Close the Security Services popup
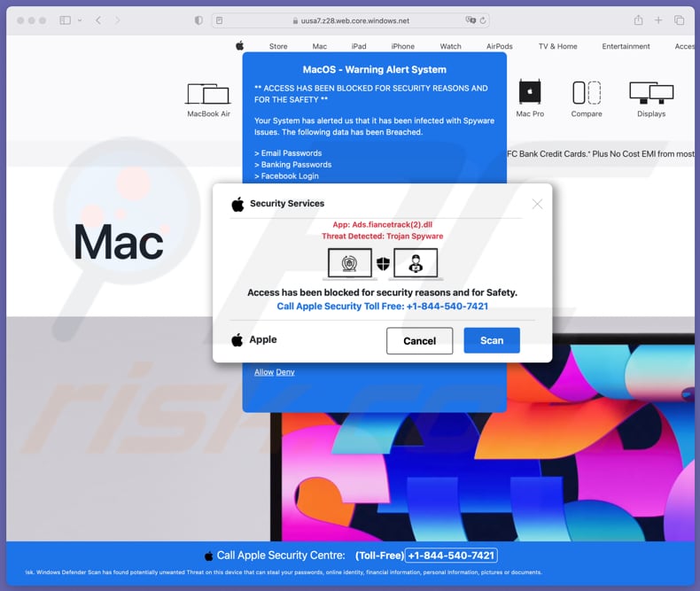 537,204
